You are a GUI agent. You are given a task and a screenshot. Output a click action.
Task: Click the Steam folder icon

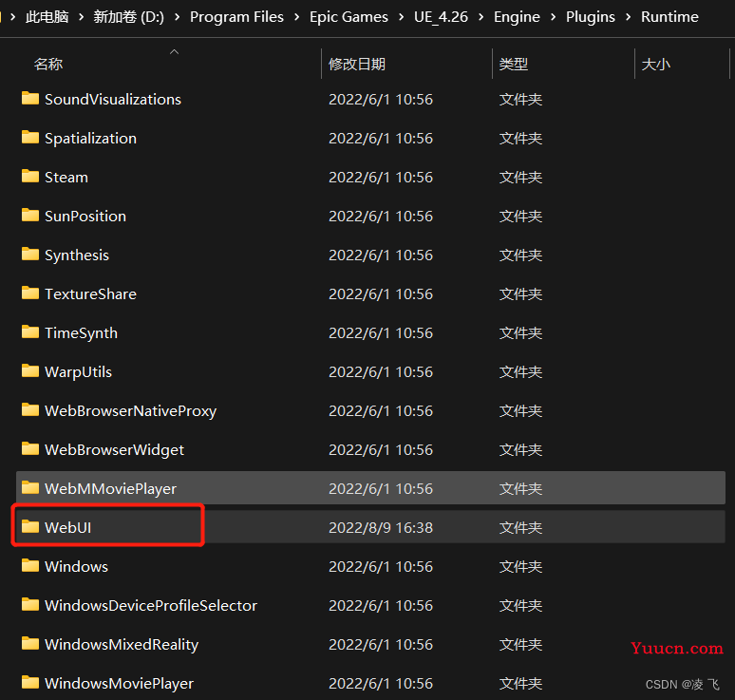(x=30, y=177)
